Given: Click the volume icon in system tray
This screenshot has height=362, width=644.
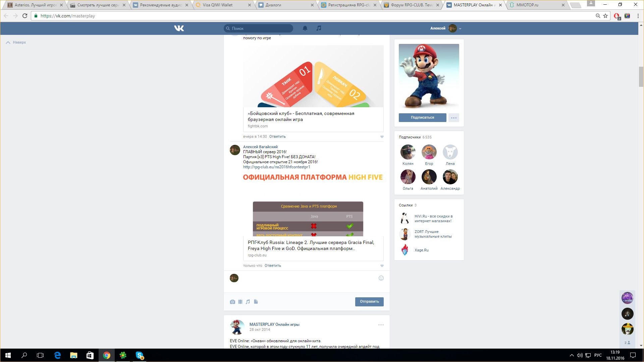Looking at the screenshot, I should click(x=580, y=355).
